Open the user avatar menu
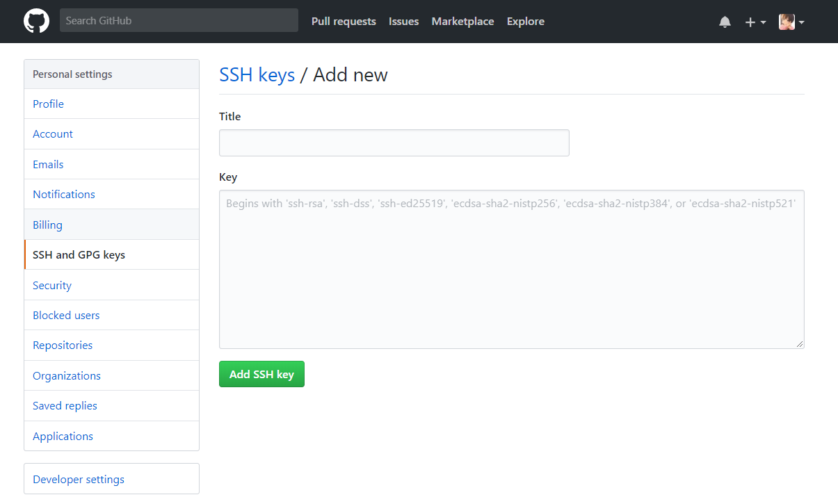This screenshot has width=838, height=504. [x=791, y=22]
